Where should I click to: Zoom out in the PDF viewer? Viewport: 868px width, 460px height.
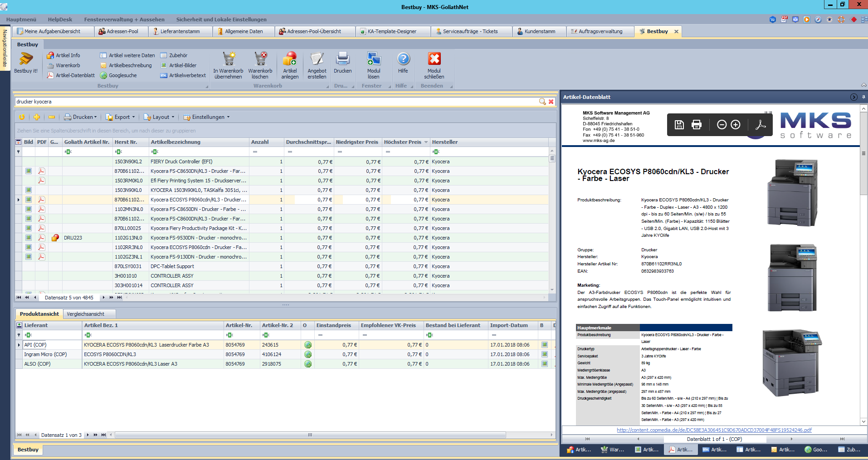click(x=722, y=125)
